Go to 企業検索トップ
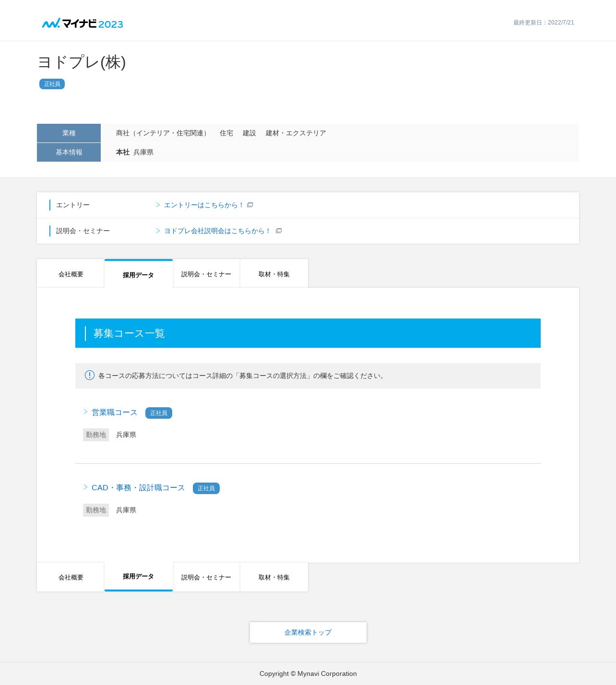The width and height of the screenshot is (616, 685). 308,632
